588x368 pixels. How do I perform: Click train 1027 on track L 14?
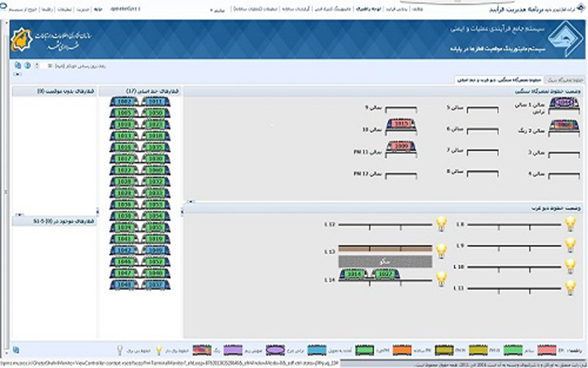point(384,274)
